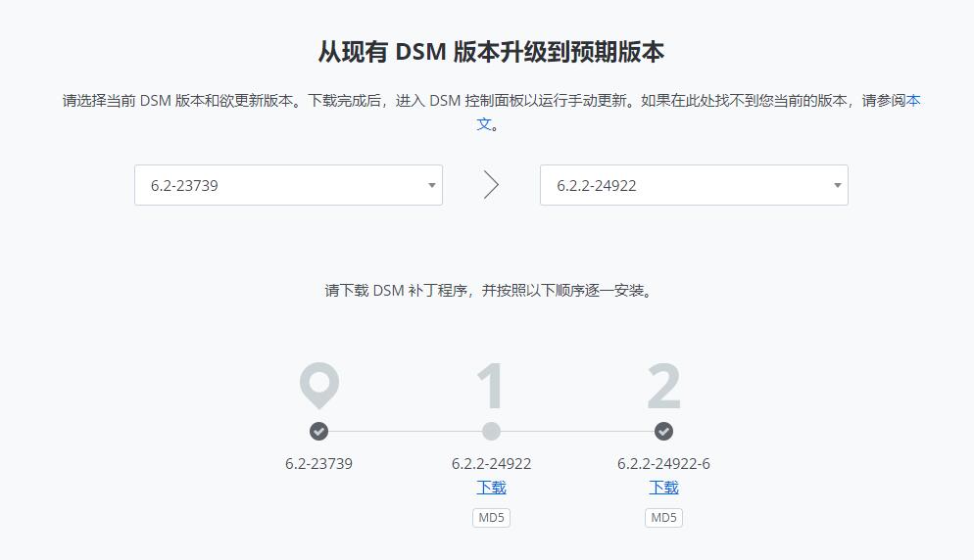This screenshot has width=974, height=560.
Task: Expand the target version dropdown arrow
Action: pos(837,185)
